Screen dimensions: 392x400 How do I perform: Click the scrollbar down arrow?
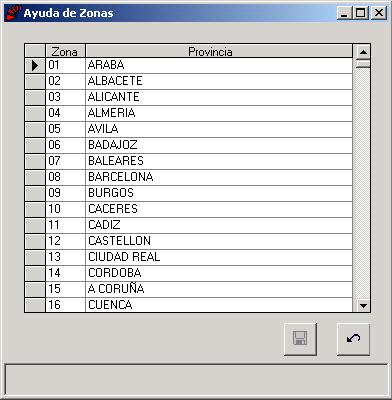[x=363, y=305]
